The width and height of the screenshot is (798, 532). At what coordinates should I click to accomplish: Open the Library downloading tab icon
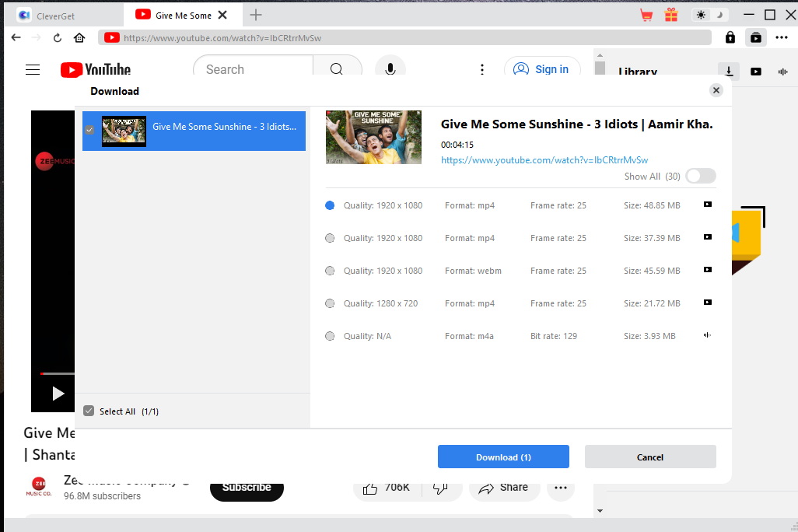729,71
